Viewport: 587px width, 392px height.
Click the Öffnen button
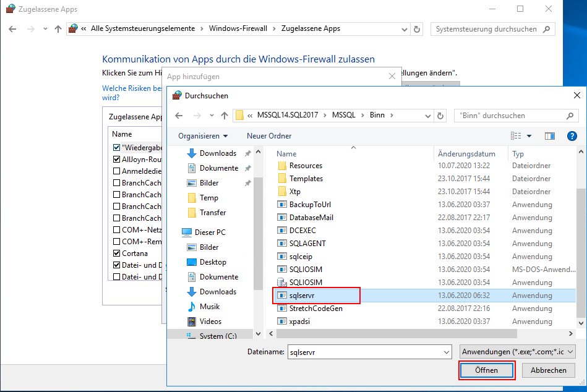486,370
